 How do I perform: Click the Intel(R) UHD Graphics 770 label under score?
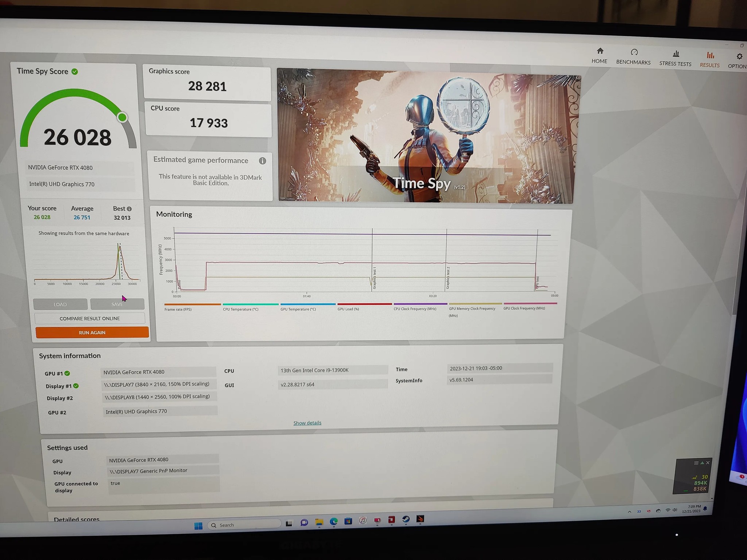[x=80, y=184]
